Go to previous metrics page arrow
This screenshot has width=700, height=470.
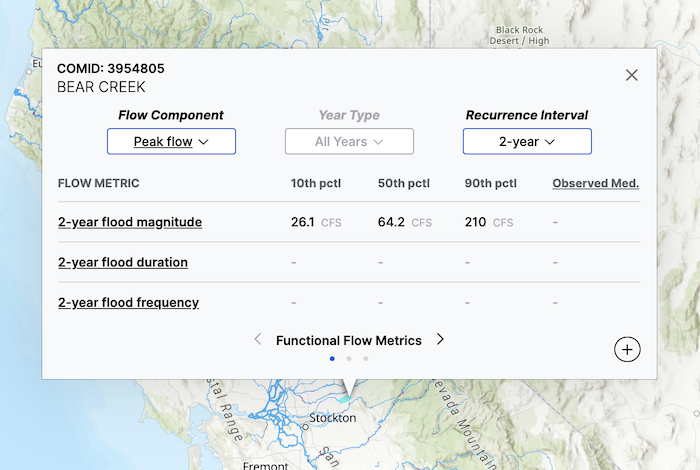click(258, 340)
